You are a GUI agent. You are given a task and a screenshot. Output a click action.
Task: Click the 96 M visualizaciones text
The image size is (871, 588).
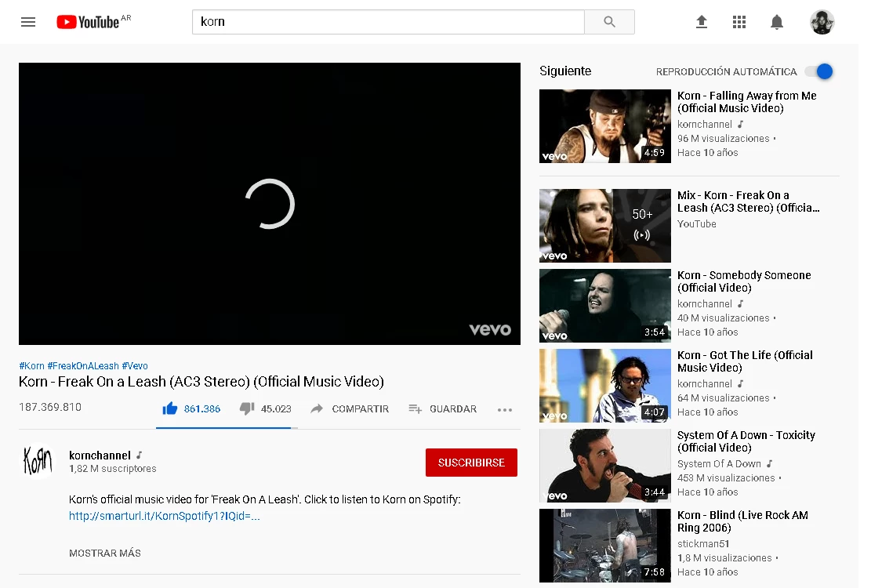coord(724,138)
